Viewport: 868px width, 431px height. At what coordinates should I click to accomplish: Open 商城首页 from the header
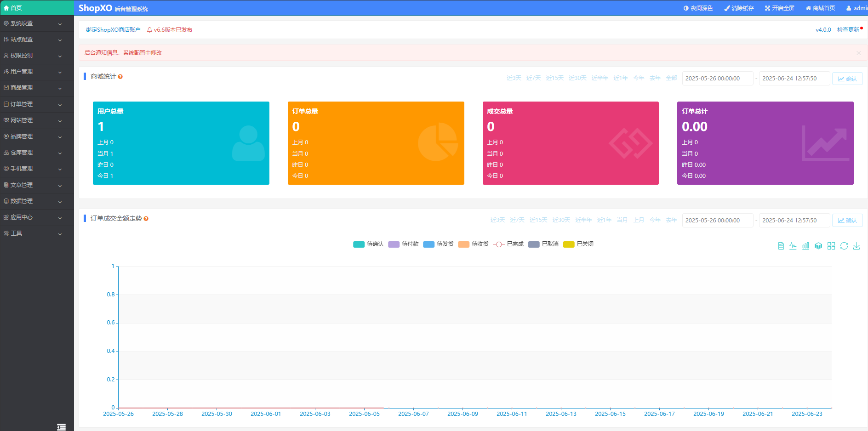(820, 8)
